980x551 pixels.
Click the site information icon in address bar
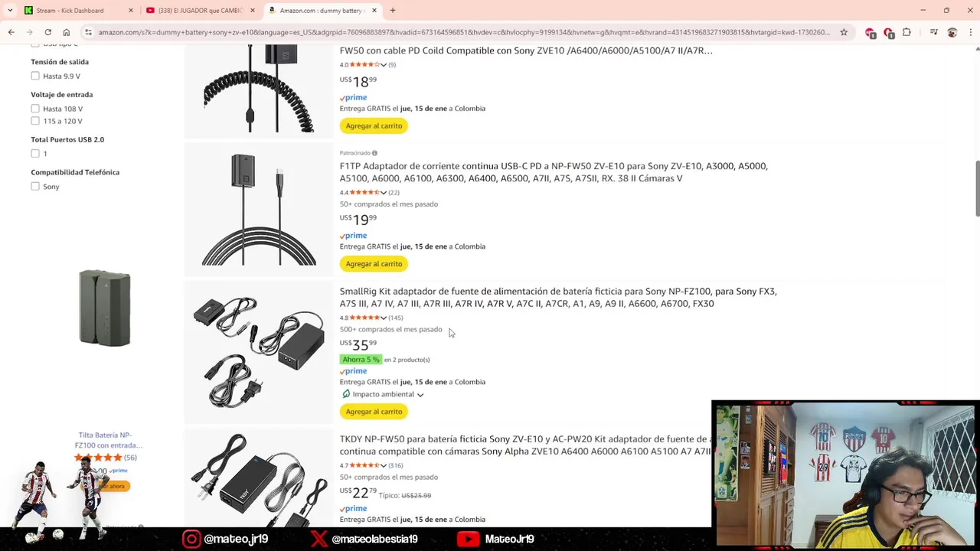pyautogui.click(x=89, y=32)
